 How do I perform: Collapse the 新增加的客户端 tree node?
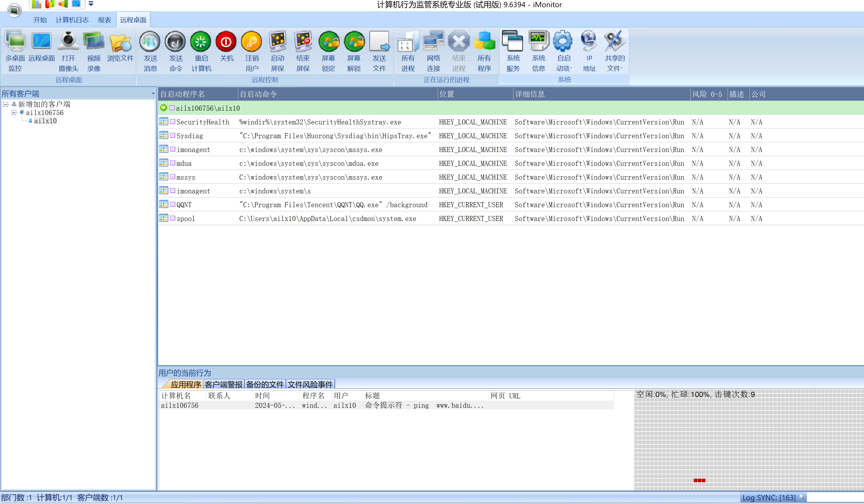click(x=6, y=104)
